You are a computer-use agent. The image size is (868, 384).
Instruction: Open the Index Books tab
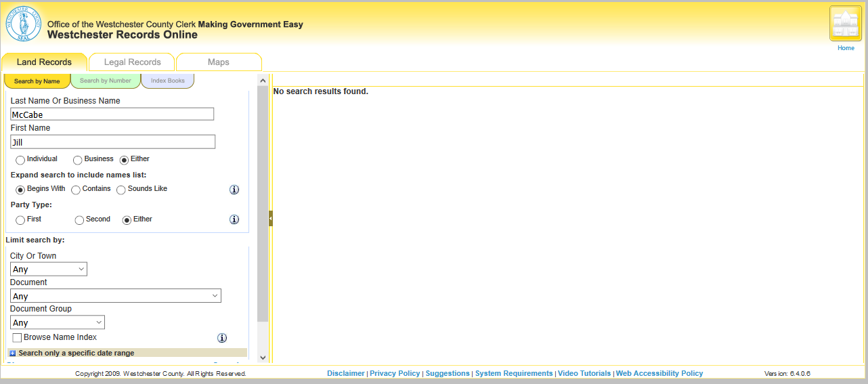(x=168, y=81)
